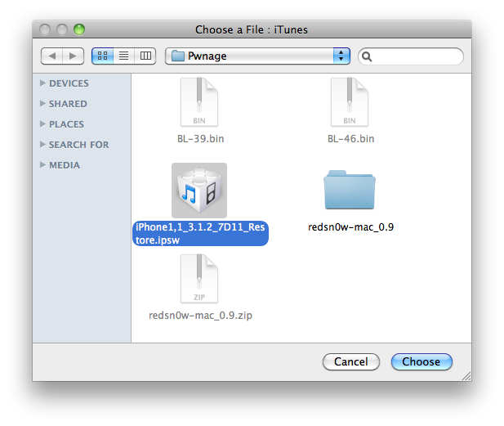Image resolution: width=504 pixels, height=426 pixels.
Task: Click the iPhone1,1_3.1.2_7D11_Restore.ipsw file name
Action: (x=201, y=234)
